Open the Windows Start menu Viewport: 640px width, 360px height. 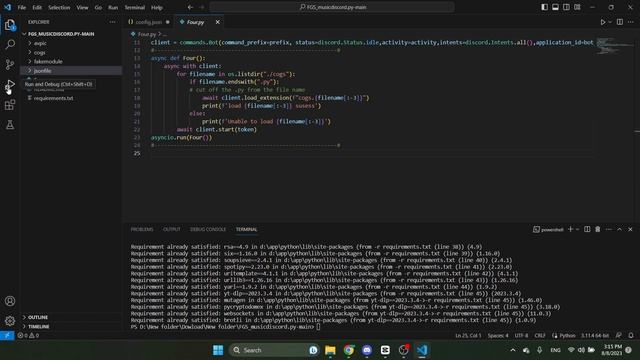pyautogui.click(x=218, y=350)
